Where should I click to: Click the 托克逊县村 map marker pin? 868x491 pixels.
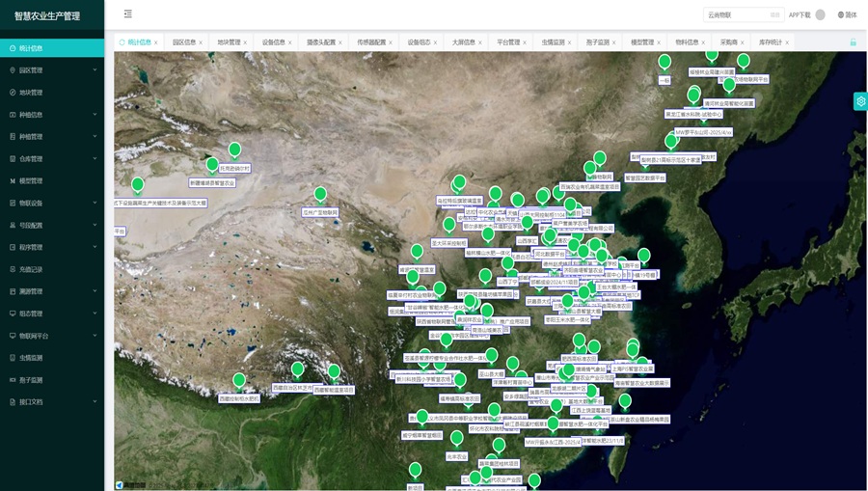click(x=234, y=150)
